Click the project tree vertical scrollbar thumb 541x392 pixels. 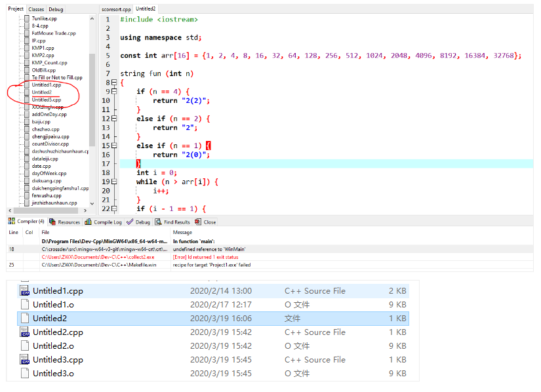(92, 100)
